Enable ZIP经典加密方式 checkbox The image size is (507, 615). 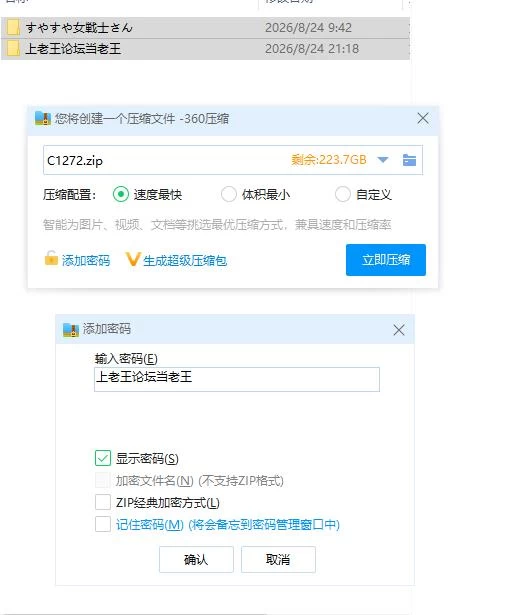click(x=103, y=502)
